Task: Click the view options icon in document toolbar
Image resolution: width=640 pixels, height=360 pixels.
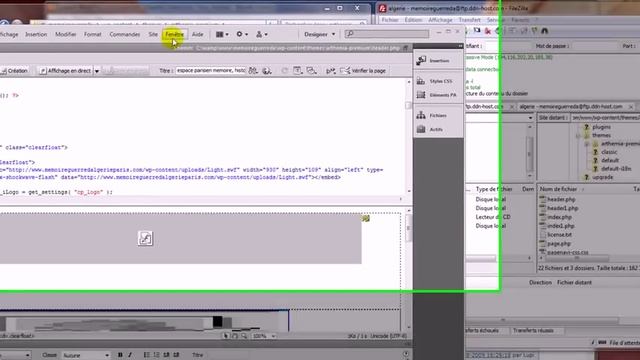Action: pyautogui.click(x=298, y=71)
